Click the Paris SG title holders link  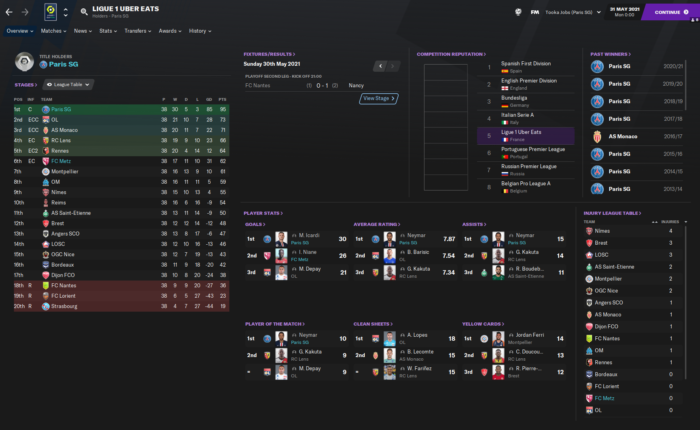tap(63, 64)
